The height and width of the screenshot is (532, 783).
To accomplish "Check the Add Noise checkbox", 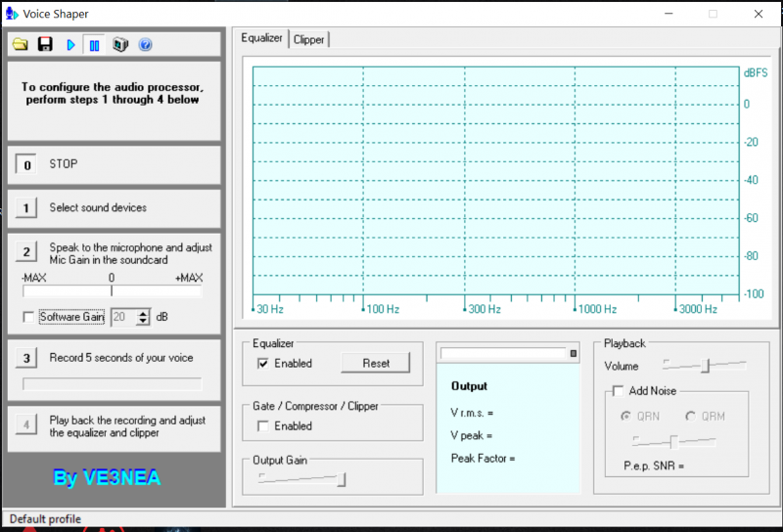I will [x=619, y=391].
